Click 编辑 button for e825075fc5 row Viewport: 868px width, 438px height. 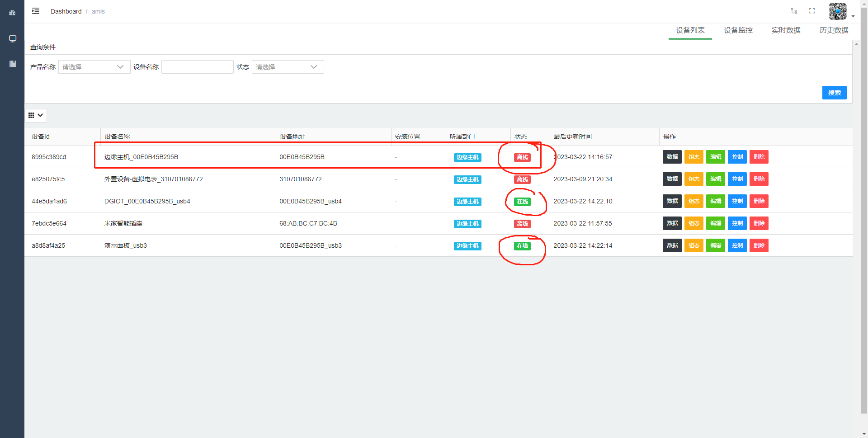coord(715,179)
